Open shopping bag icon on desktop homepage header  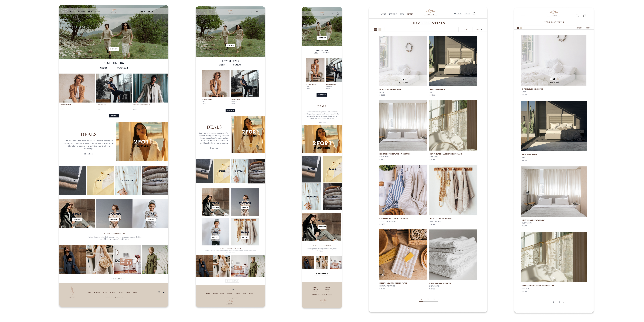[x=157, y=11]
